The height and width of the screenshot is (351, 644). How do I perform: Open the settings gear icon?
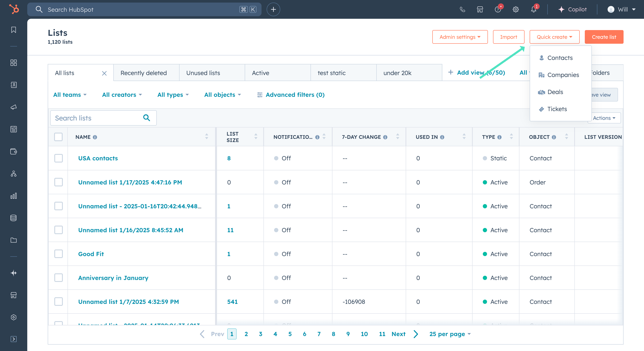click(516, 10)
